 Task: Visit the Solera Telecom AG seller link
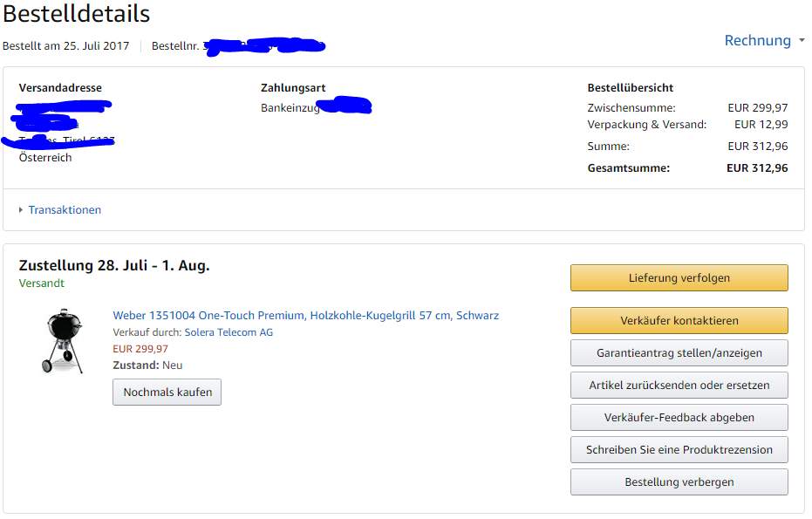pos(229,332)
